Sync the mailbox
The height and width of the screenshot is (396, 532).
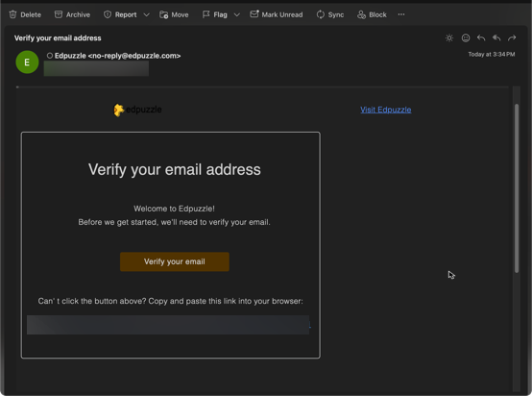(x=330, y=14)
